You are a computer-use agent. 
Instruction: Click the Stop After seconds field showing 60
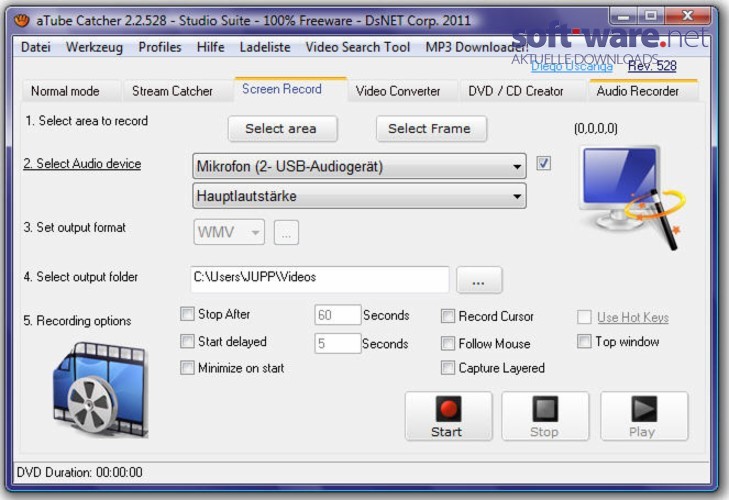(338, 315)
